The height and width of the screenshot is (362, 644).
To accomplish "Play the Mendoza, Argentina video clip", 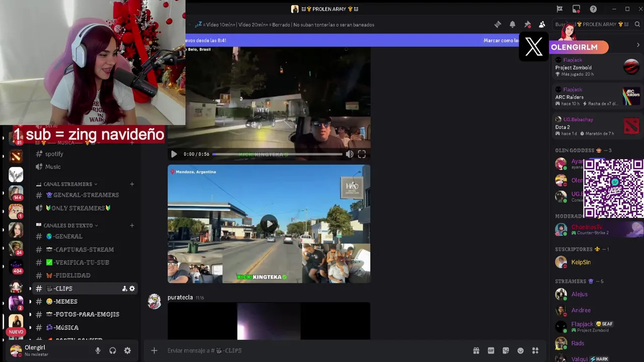I will click(269, 224).
